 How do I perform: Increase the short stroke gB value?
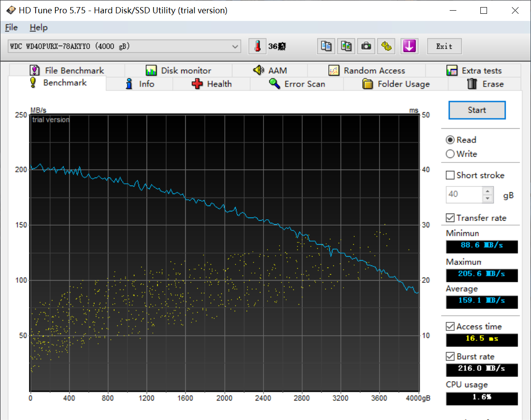tap(487, 191)
